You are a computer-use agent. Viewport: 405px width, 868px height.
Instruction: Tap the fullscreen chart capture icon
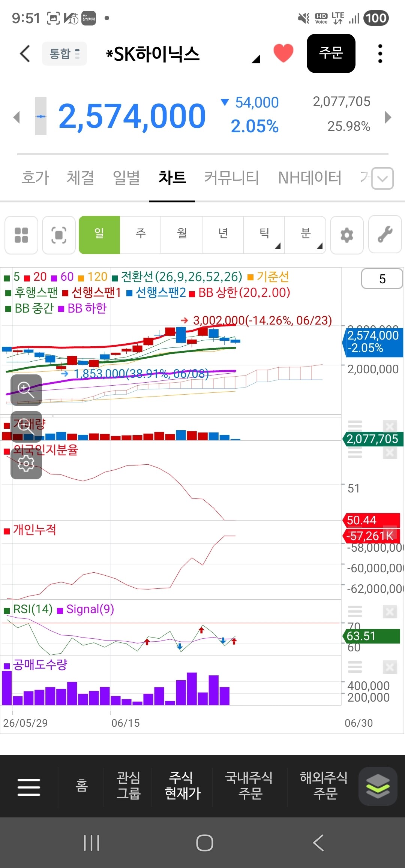tap(59, 235)
